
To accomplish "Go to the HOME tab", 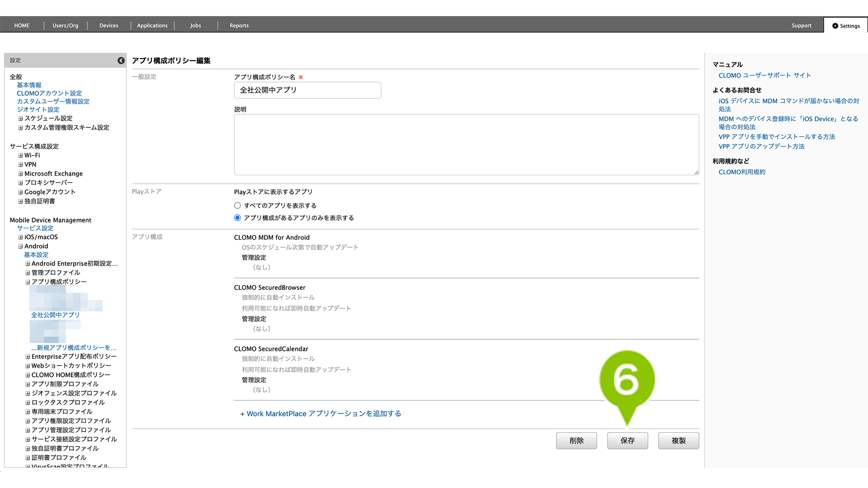I will coord(21,25).
